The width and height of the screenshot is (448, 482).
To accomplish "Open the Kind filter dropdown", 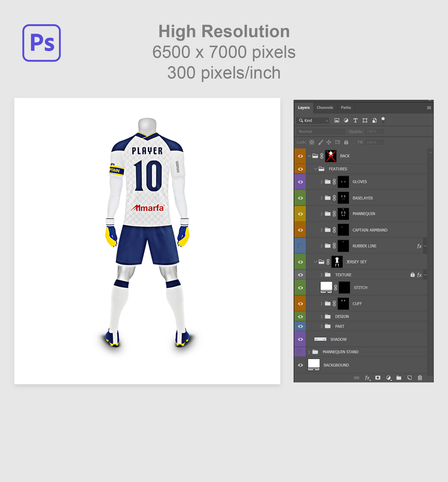I will (312, 120).
